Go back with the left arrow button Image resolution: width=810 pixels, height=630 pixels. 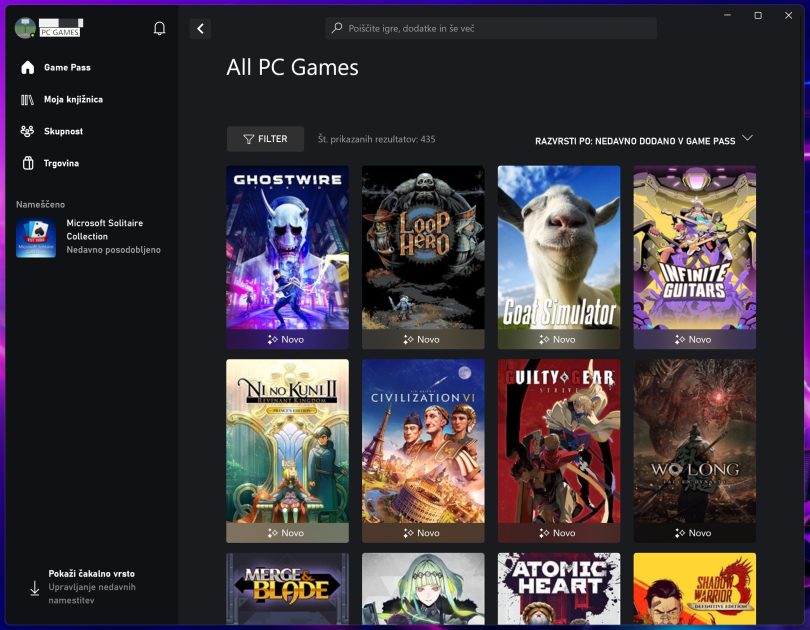(200, 28)
